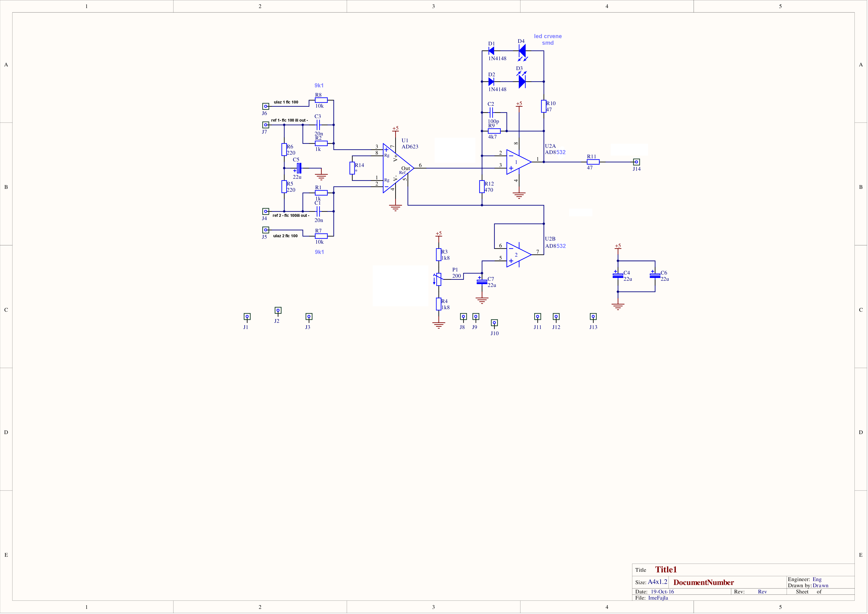Click the R14 gain resistor symbol

pyautogui.click(x=352, y=168)
